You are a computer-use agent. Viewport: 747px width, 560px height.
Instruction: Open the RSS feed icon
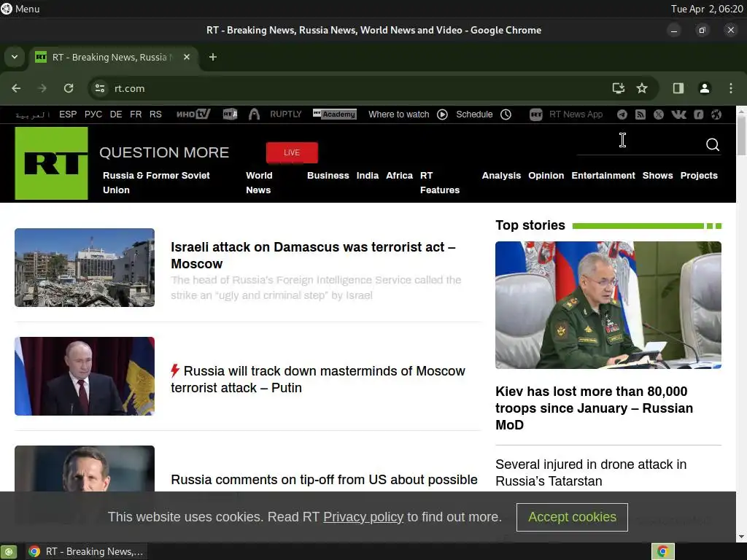[640, 114]
